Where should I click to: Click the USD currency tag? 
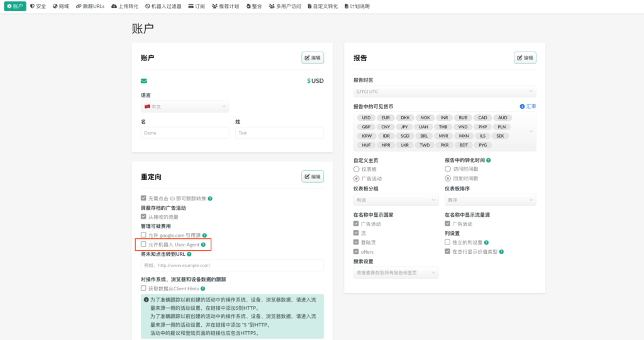[367, 118]
